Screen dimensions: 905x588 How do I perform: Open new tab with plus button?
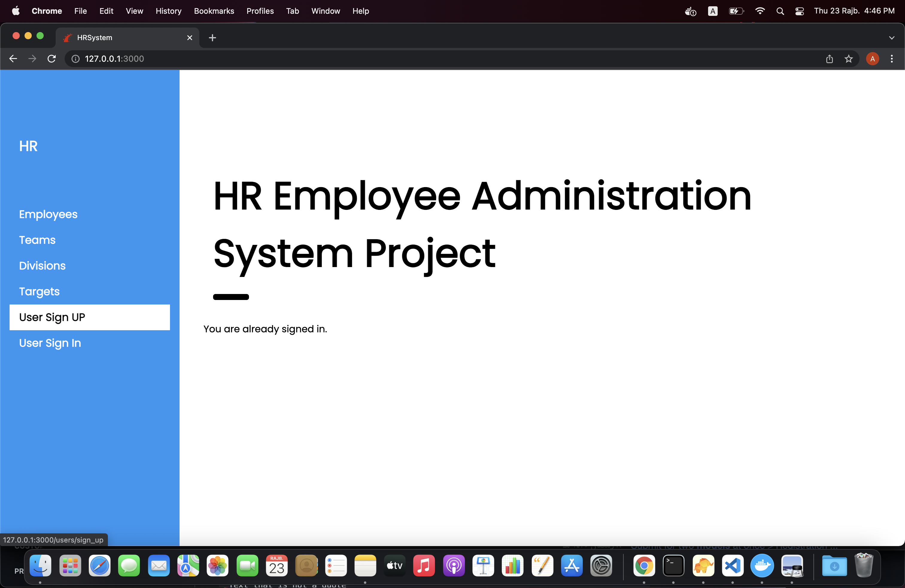pyautogui.click(x=212, y=38)
